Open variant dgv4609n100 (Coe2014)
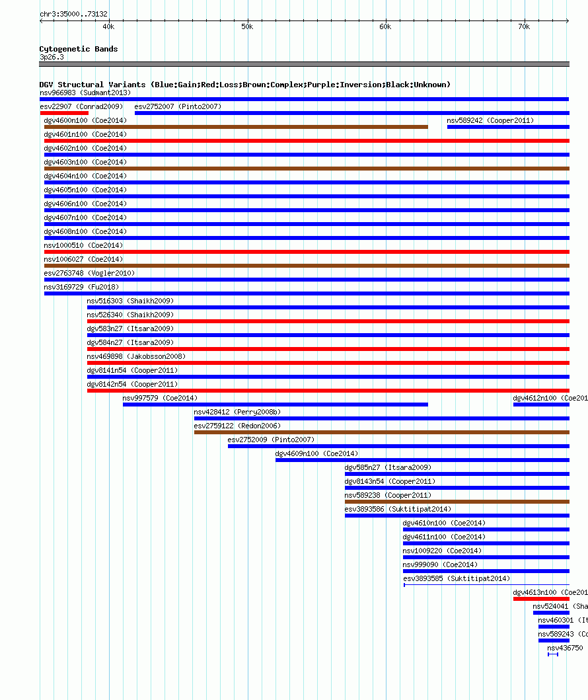The height and width of the screenshot is (700, 588). coord(316,453)
